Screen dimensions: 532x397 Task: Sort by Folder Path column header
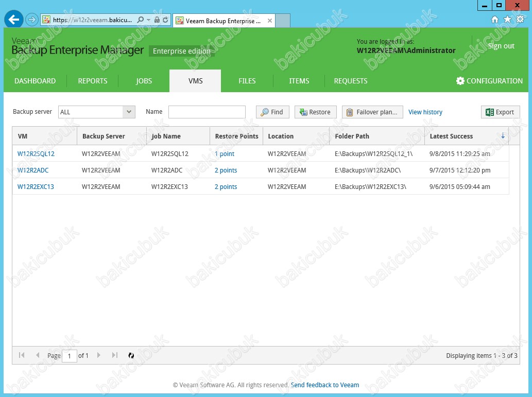[x=377, y=136]
